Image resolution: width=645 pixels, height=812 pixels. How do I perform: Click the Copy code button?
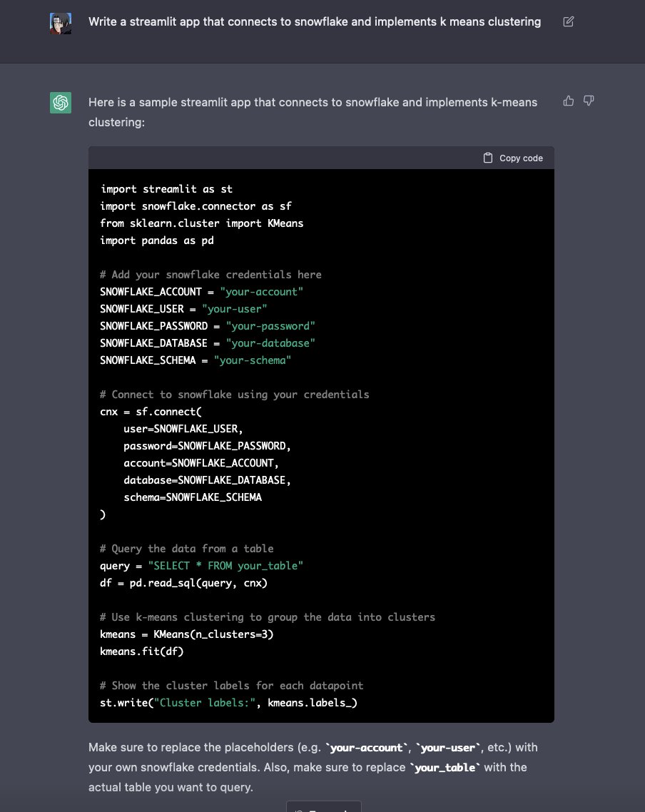513,158
